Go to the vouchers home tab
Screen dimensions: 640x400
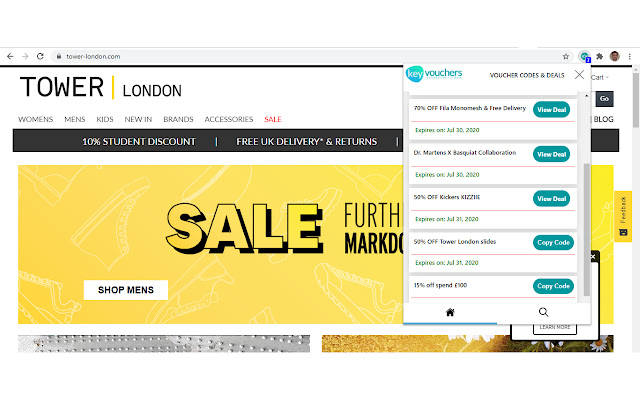450,312
